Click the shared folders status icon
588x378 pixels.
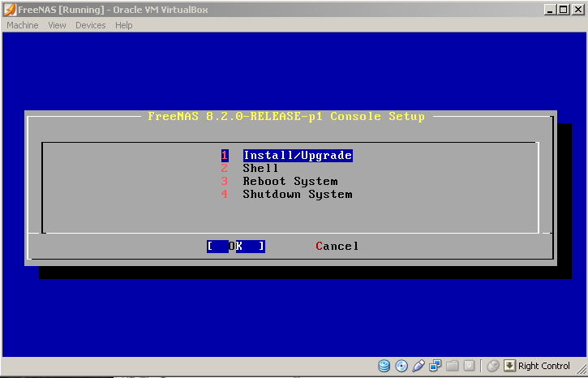pos(453,366)
